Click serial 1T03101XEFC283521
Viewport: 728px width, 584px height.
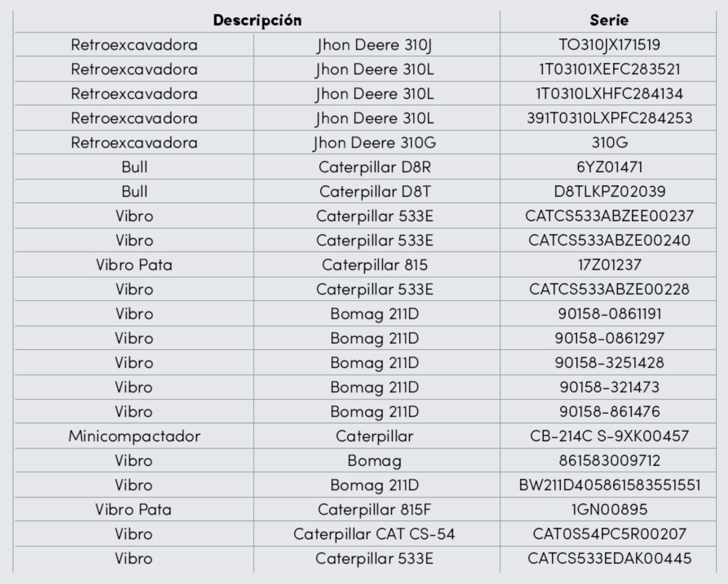click(609, 69)
